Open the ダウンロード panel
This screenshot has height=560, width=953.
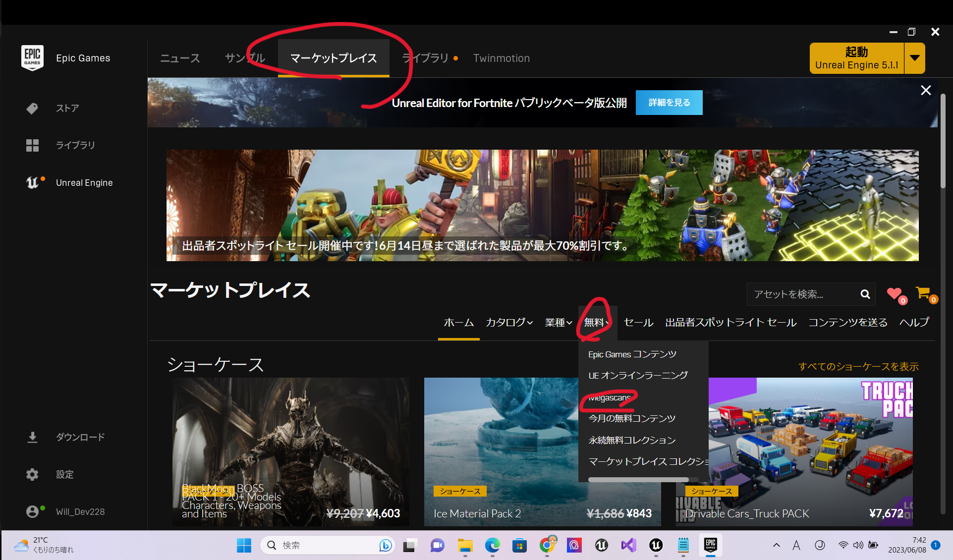80,437
